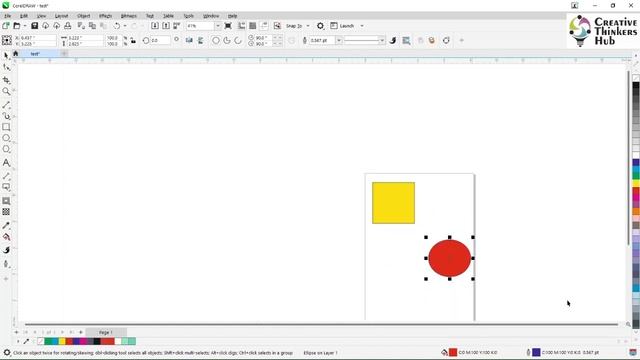Click the home Welcome screen tab
The height and width of the screenshot is (360, 640).
(16, 53)
